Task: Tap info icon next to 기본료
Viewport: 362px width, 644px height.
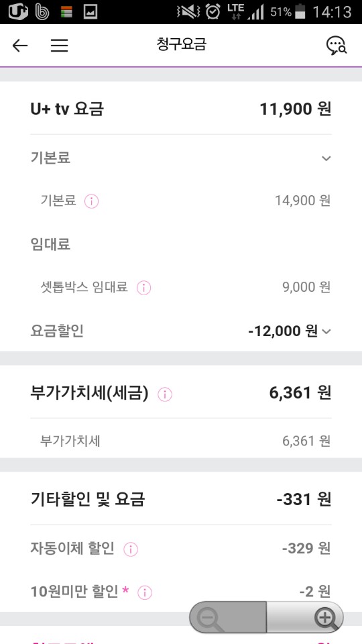Action: pyautogui.click(x=92, y=201)
